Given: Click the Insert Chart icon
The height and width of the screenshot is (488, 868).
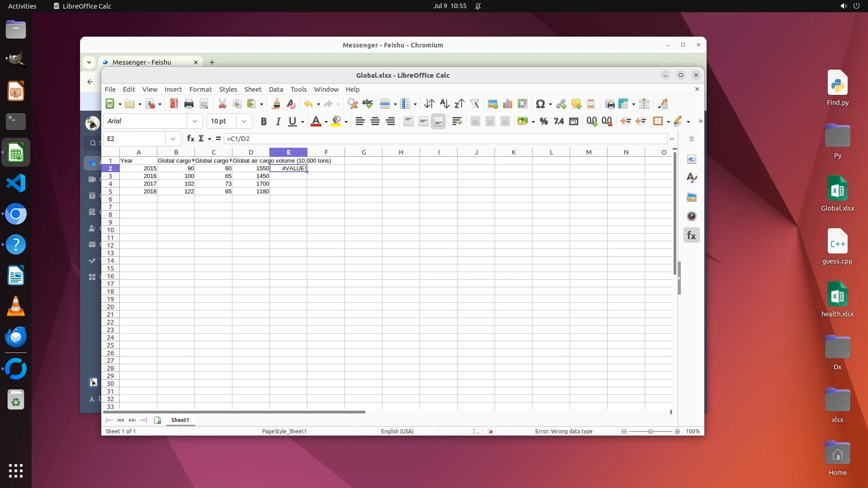Looking at the screenshot, I should (x=508, y=104).
